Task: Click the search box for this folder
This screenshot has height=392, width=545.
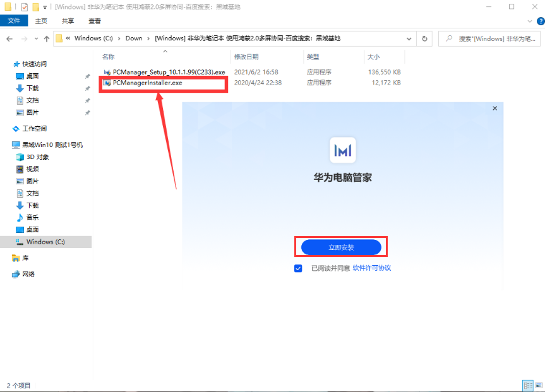Action: (489, 39)
